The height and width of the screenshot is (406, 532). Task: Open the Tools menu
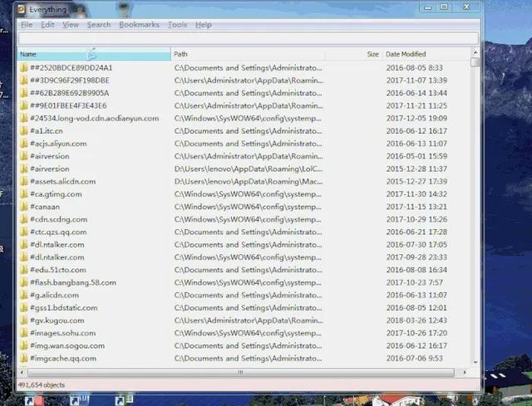[x=177, y=25]
